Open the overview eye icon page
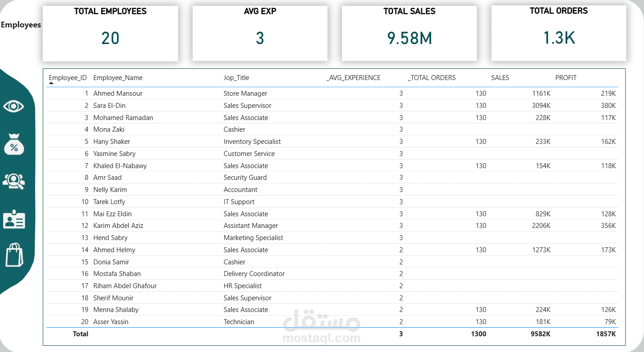This screenshot has height=352, width=644. tap(14, 107)
